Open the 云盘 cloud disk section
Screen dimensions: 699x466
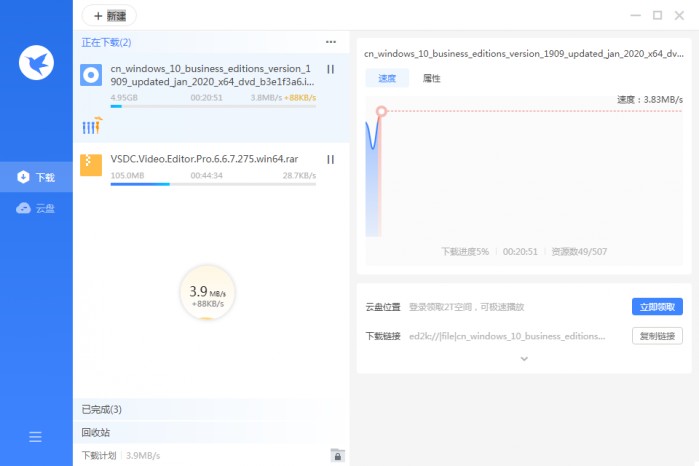pyautogui.click(x=36, y=208)
